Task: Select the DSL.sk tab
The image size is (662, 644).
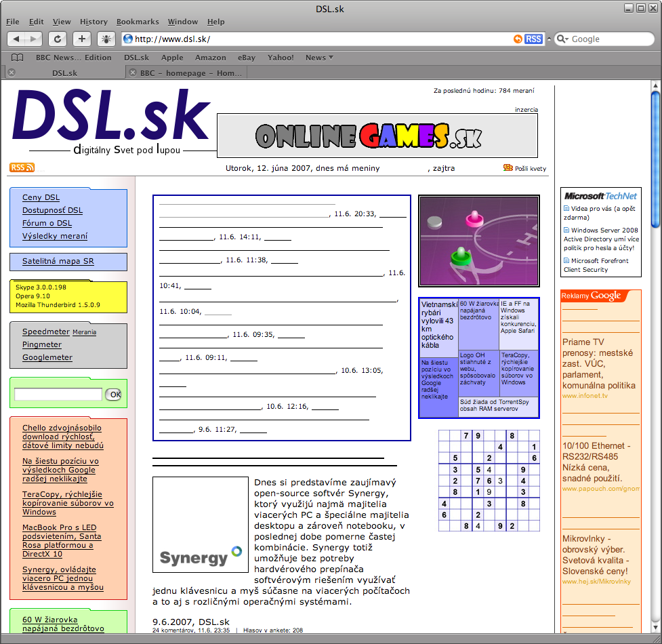Action: 66,73
